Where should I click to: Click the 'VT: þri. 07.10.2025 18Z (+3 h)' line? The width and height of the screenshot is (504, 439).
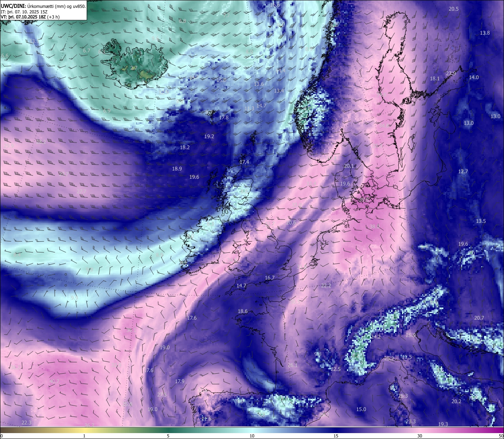click(x=30, y=17)
